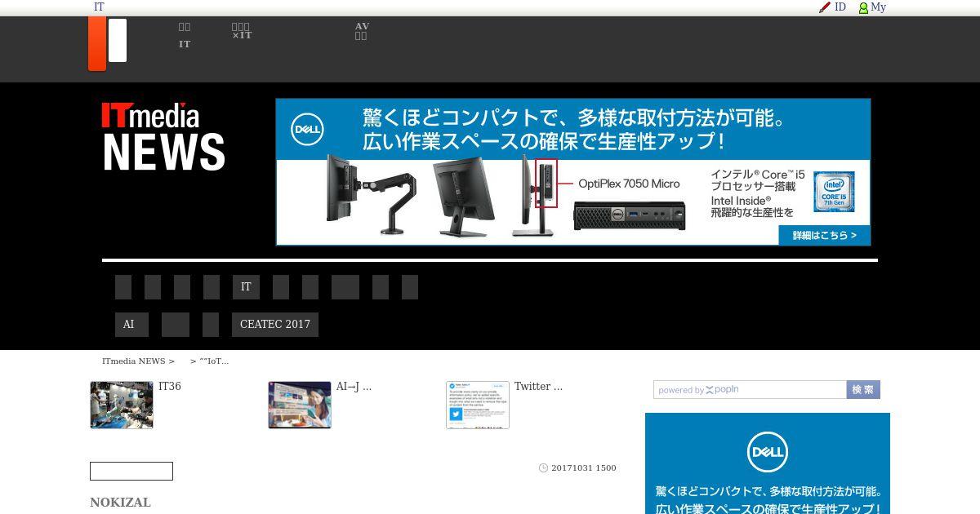Image resolution: width=980 pixels, height=514 pixels.
Task: Open the IT36 article thumbnail
Action: [x=122, y=405]
